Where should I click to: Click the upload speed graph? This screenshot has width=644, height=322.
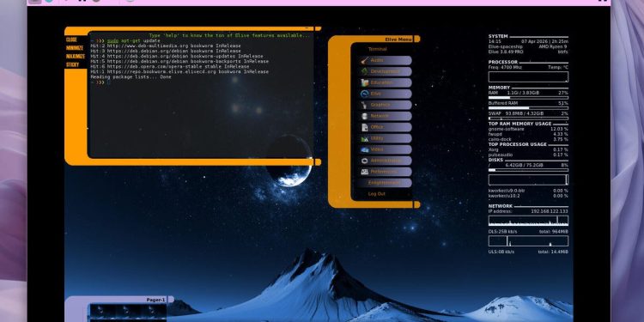pyautogui.click(x=528, y=241)
